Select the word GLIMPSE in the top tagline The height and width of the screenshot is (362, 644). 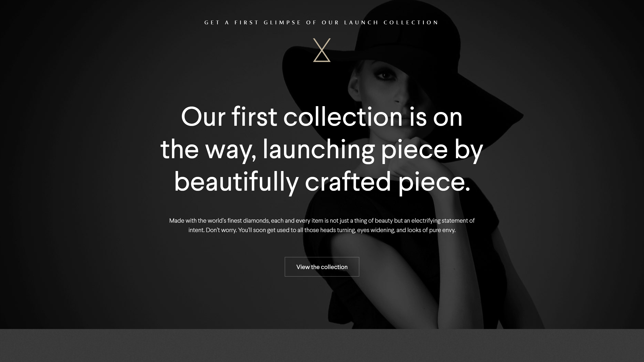(282, 23)
